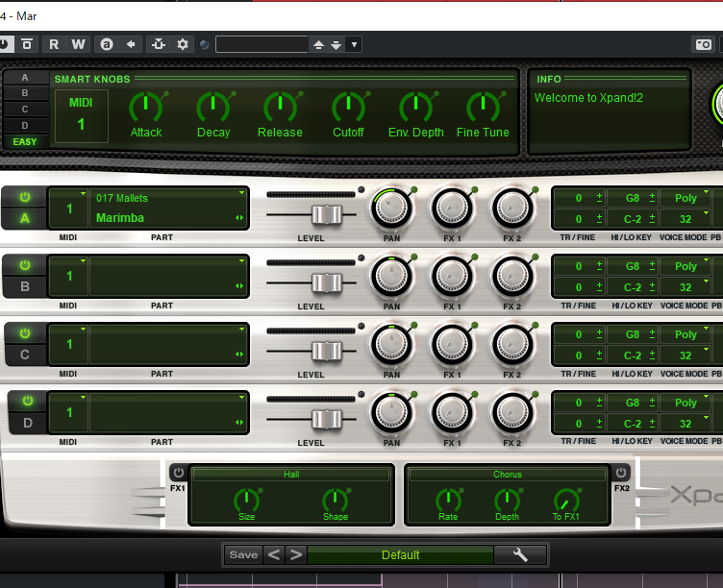The height and width of the screenshot is (588, 723).
Task: Select Smart Knobs tab D
Action: 25,125
